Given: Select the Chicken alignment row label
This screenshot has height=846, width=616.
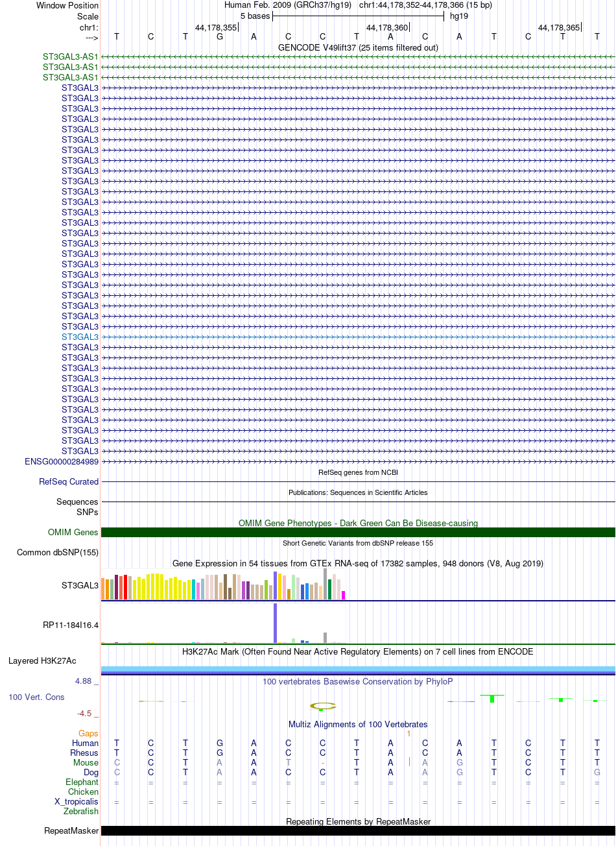Looking at the screenshot, I should [x=83, y=792].
